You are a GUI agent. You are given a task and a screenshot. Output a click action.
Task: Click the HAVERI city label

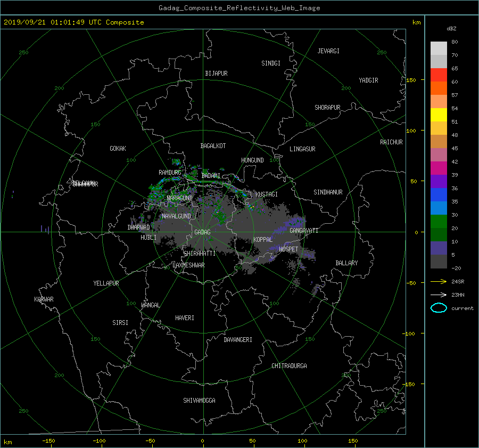(185, 318)
